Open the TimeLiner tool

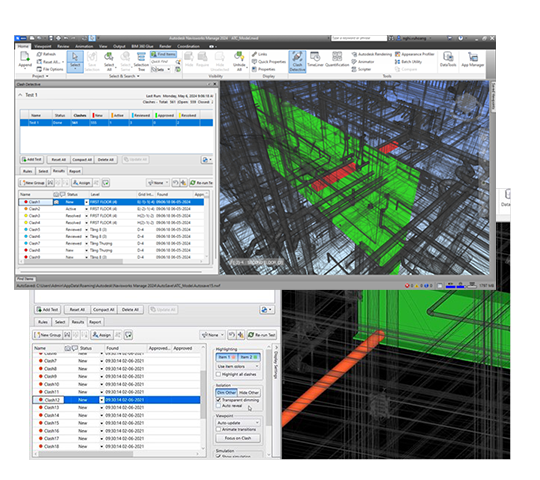tap(315, 60)
